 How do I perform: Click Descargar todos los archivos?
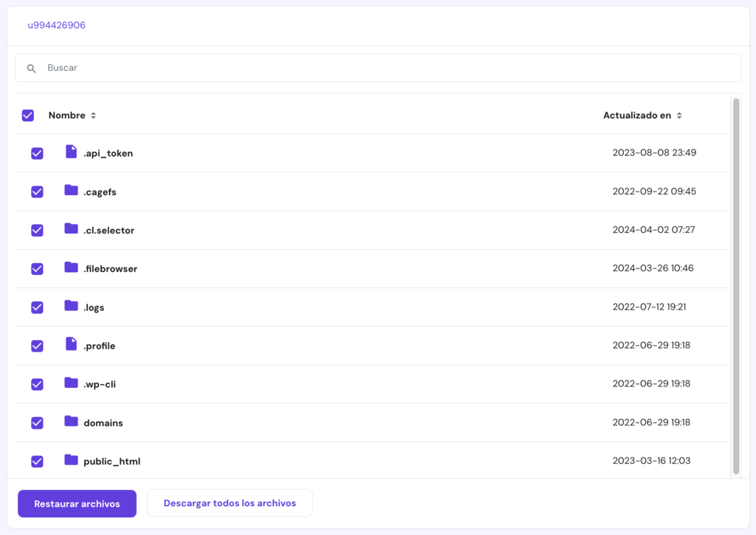pyautogui.click(x=230, y=503)
